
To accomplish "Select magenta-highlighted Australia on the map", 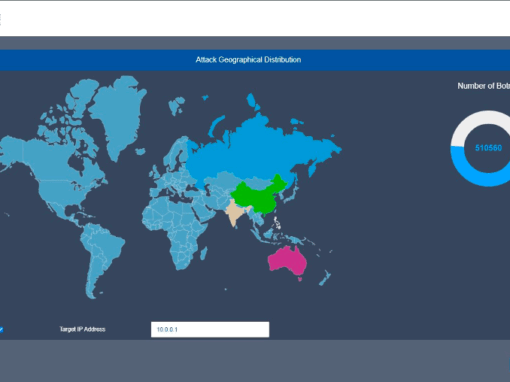I will pos(287,261).
